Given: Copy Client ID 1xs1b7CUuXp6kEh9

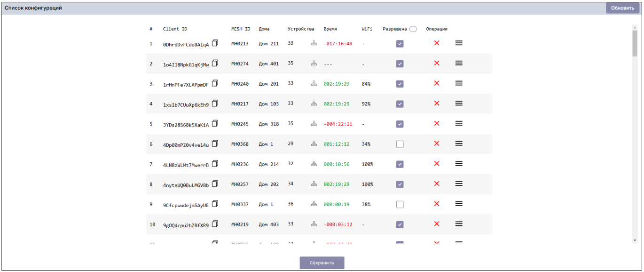Looking at the screenshot, I should tap(215, 103).
